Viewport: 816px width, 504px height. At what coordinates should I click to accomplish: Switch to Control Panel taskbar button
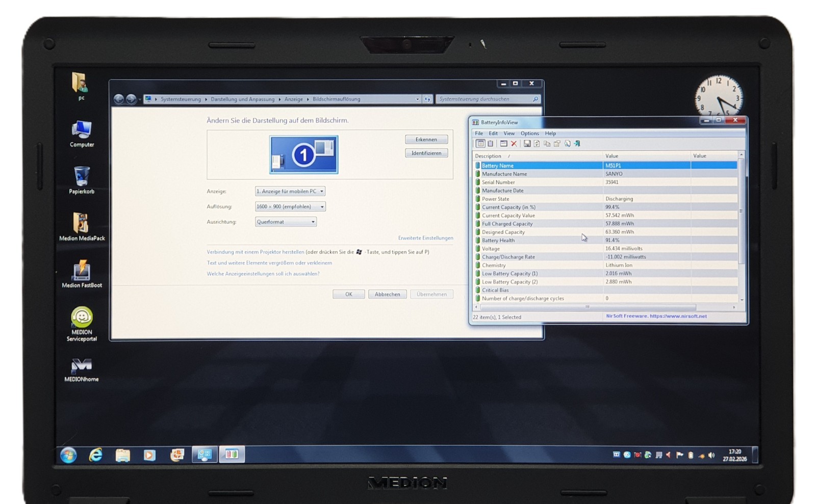(205, 454)
